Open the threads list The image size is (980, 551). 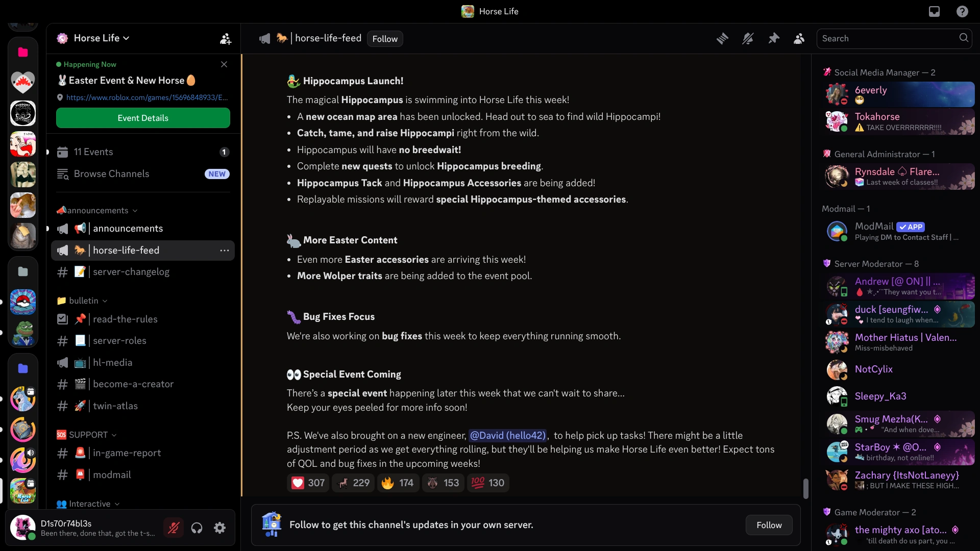[x=722, y=38]
